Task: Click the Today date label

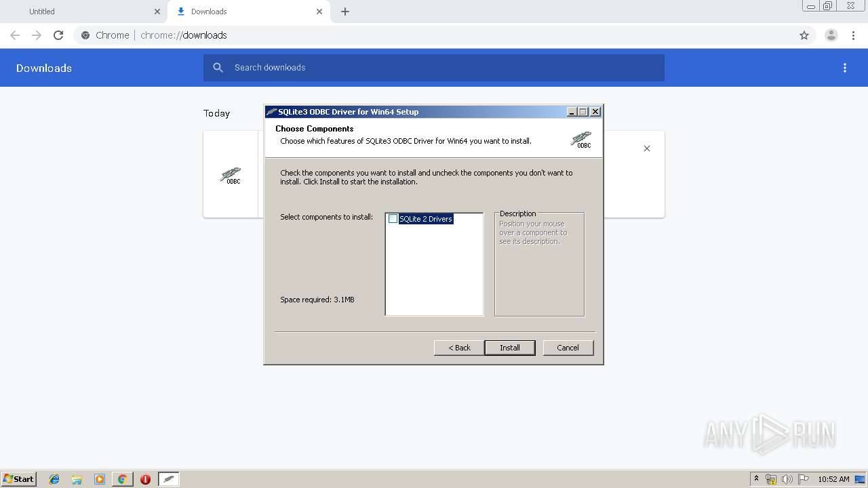Action: coord(217,113)
